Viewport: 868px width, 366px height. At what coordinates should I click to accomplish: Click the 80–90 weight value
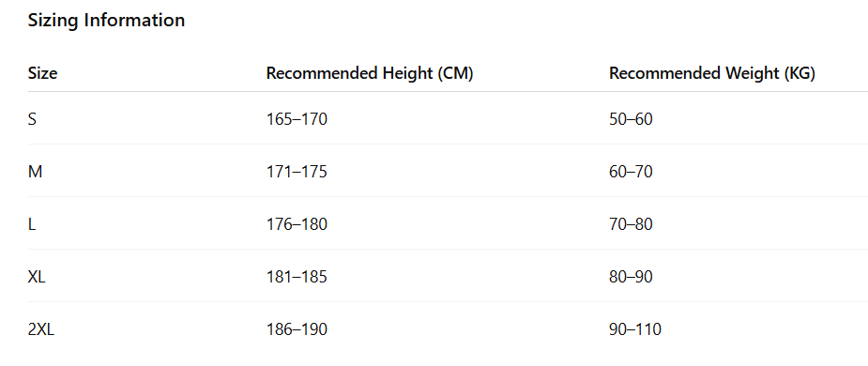coord(631,277)
